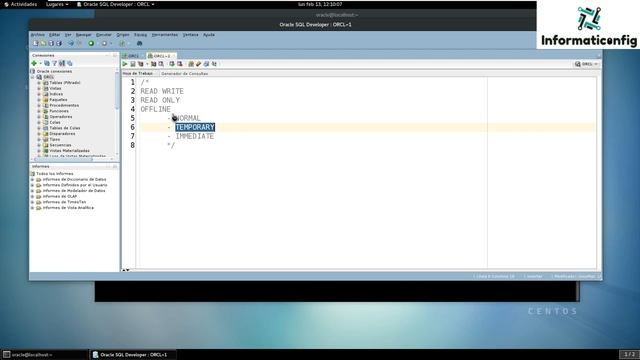Select Todos los Informes root item
Image resolution: width=640 pixels, height=360 pixels.
pyautogui.click(x=55, y=174)
